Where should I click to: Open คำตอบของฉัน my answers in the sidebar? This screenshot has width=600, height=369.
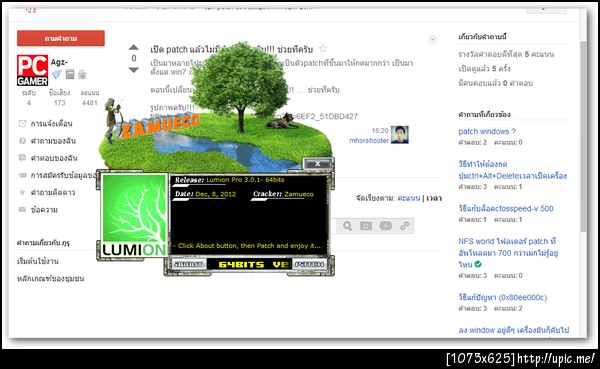click(x=54, y=158)
